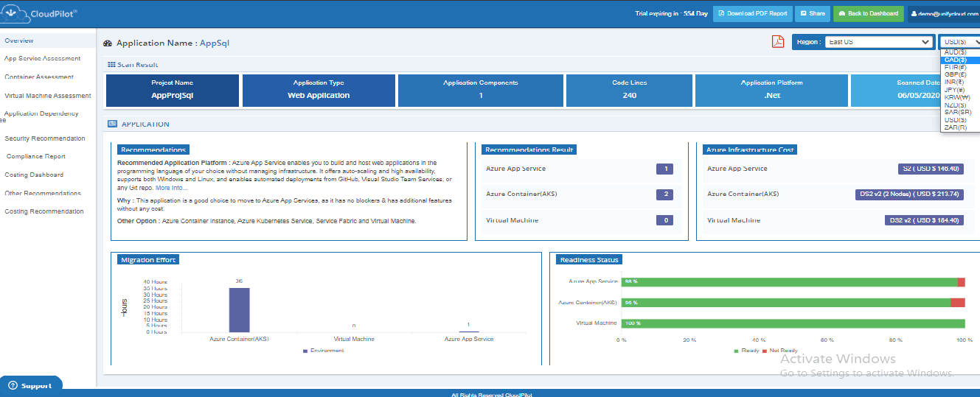Open Container Assessment in sidebar

[x=39, y=77]
